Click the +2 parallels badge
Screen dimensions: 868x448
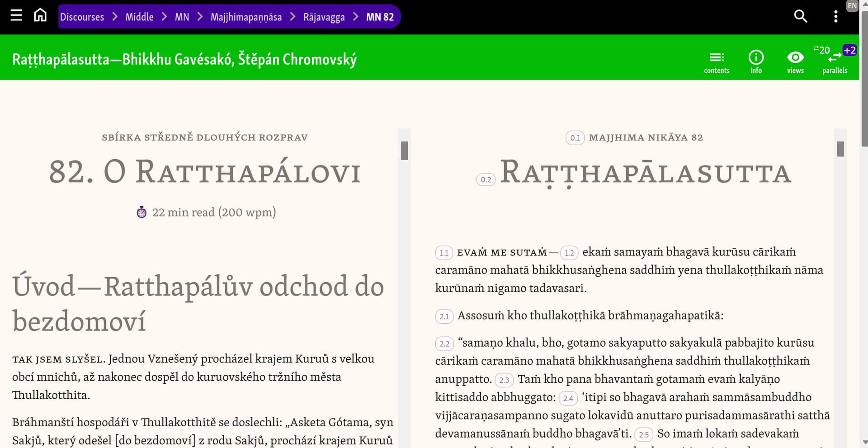tap(850, 50)
